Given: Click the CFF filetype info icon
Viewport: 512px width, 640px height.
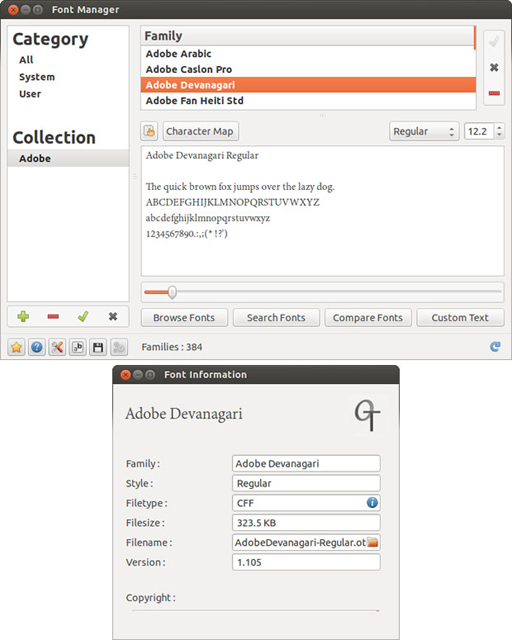Looking at the screenshot, I should pyautogui.click(x=372, y=502).
